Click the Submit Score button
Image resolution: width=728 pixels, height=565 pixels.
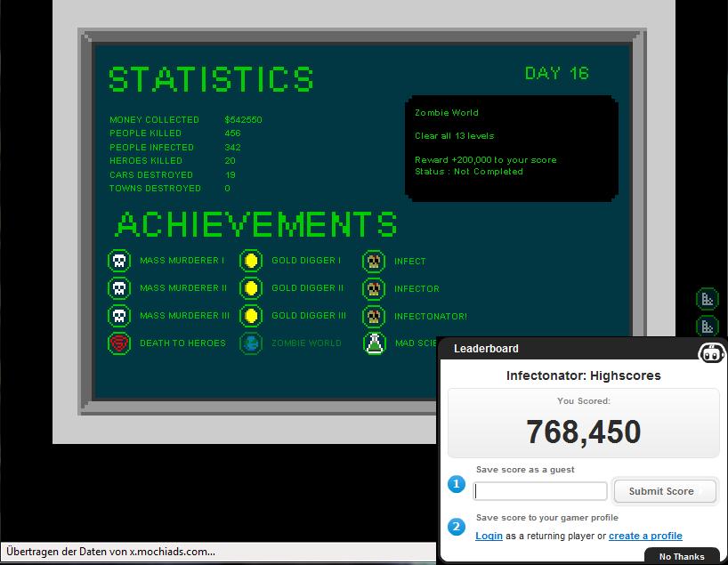[x=665, y=491]
